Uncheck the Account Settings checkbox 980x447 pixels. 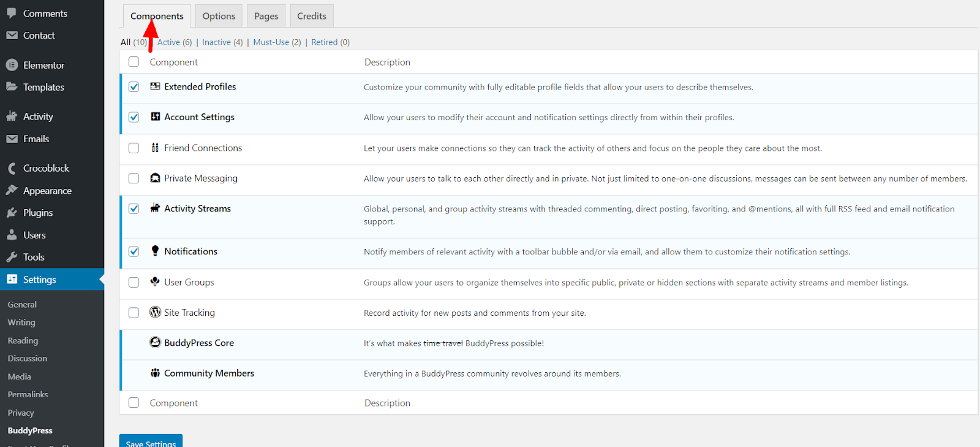134,117
